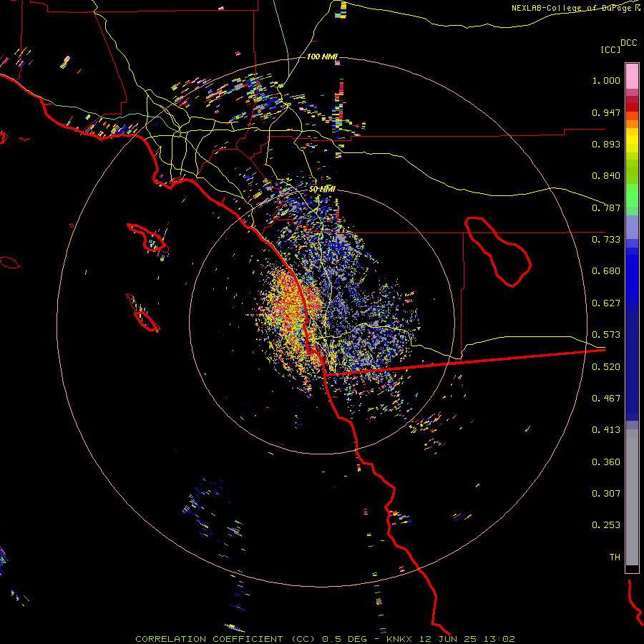Pick the light periwinkle segment of the color bar
Image resolution: width=644 pixels, height=644 pixels.
tap(632, 228)
